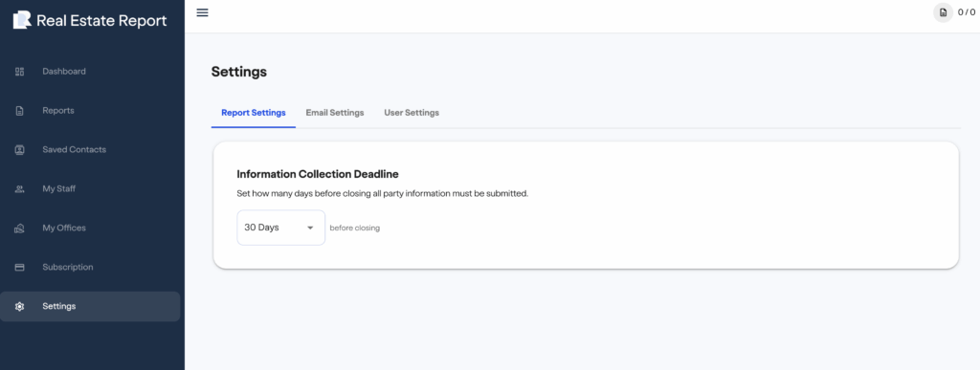Switch to the User Settings tab

point(412,113)
